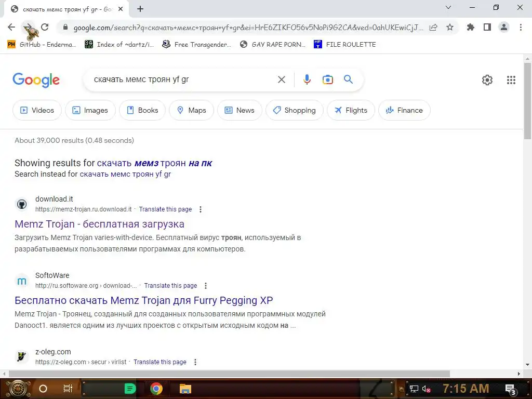The width and height of the screenshot is (532, 399).
Task: Search instead for original query link
Action: [x=125, y=174]
